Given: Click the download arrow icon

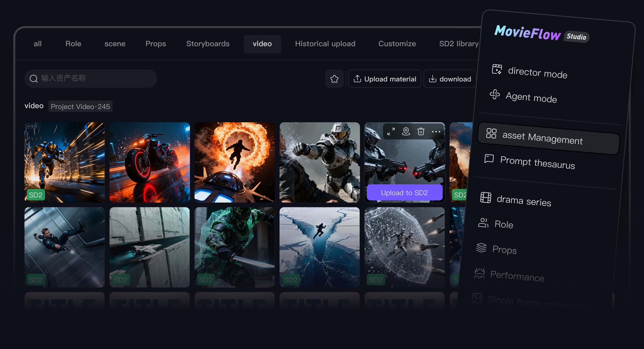Looking at the screenshot, I should click(432, 79).
